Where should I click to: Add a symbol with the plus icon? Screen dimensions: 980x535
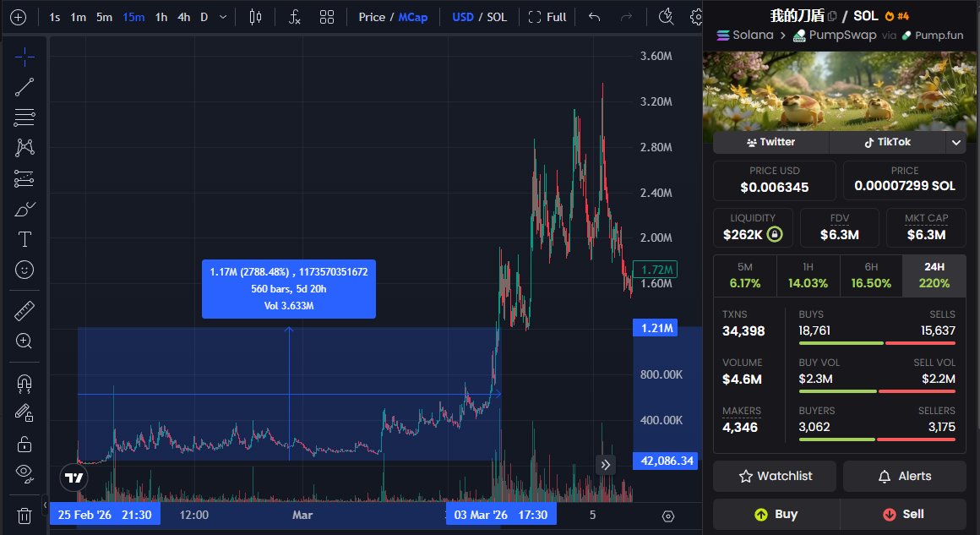18,18
